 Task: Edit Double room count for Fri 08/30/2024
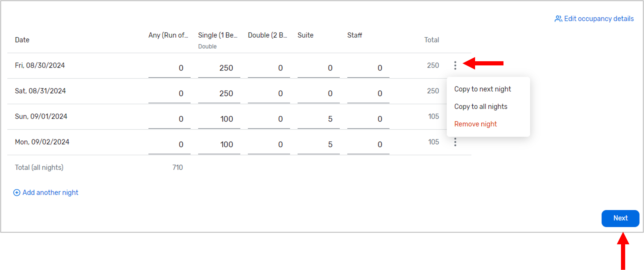(x=269, y=68)
